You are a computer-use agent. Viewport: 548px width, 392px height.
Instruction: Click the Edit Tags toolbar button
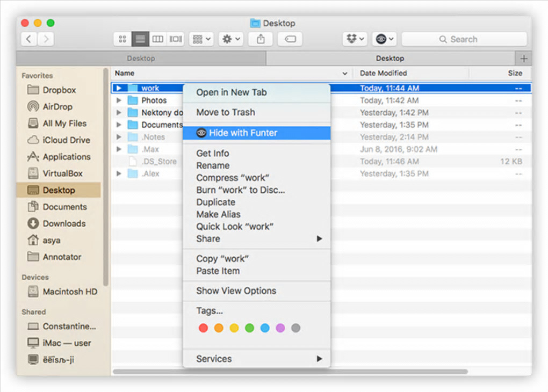click(290, 39)
